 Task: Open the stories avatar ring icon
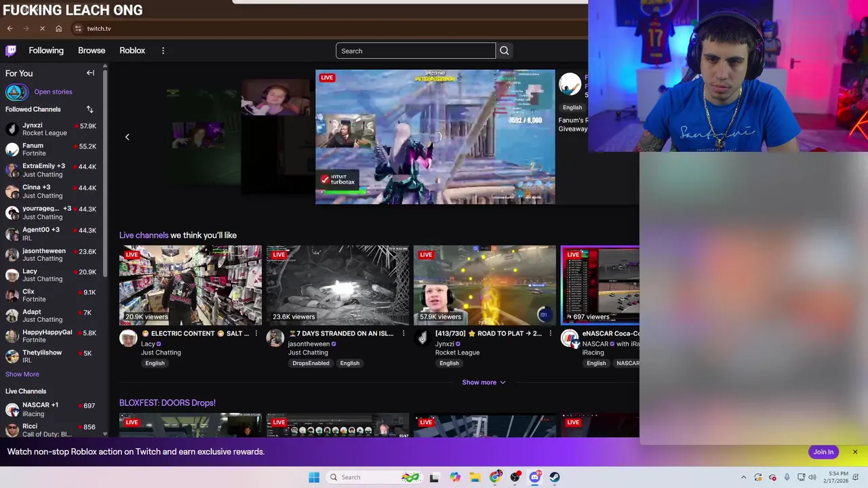(x=16, y=92)
